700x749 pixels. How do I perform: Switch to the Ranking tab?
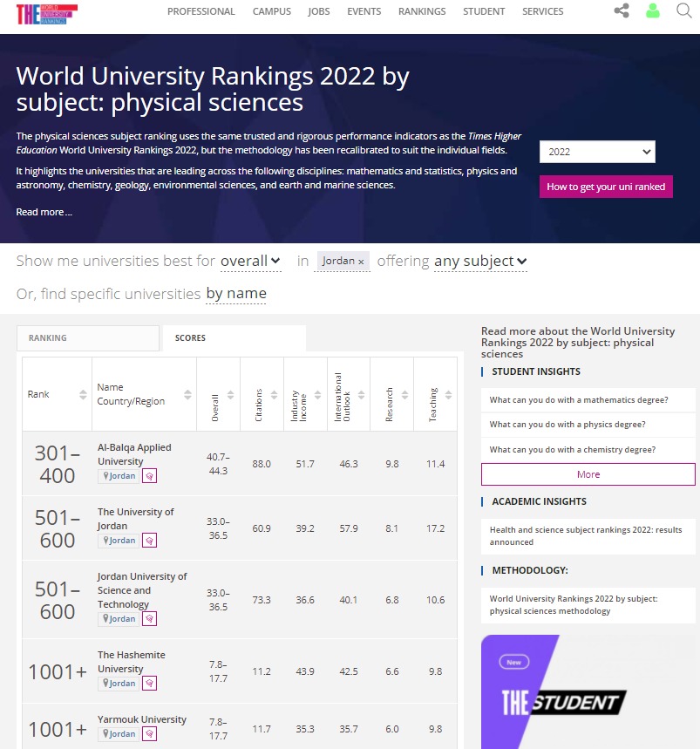[90, 338]
